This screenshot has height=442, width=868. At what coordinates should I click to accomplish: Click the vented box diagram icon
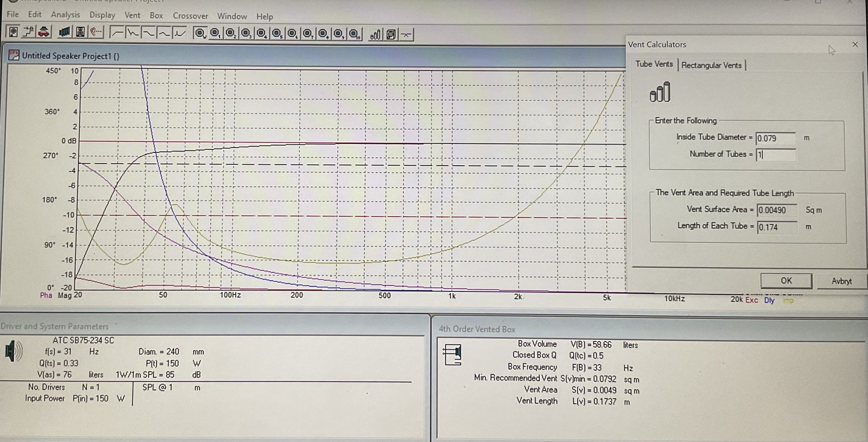pos(452,355)
